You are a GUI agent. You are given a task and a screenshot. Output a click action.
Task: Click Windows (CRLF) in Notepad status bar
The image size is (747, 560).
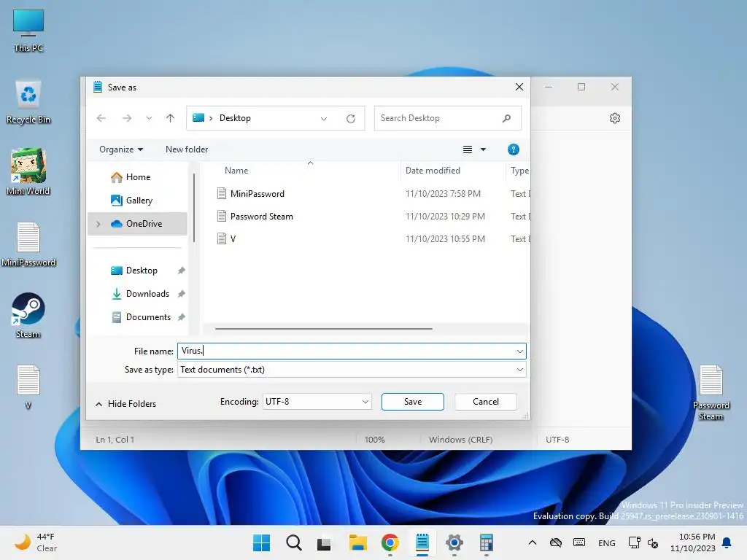461,440
